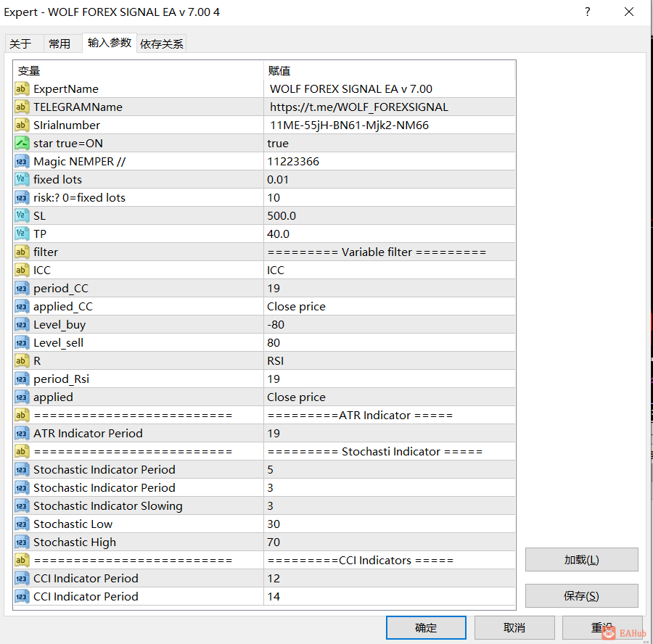Click the double icon next to SL
Image resolution: width=653 pixels, height=644 pixels.
pyautogui.click(x=22, y=215)
